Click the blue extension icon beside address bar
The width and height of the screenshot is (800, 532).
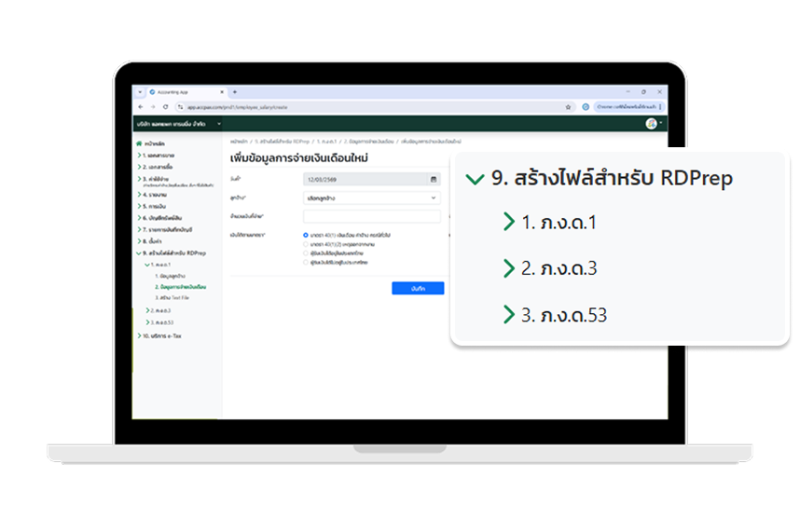(x=586, y=107)
